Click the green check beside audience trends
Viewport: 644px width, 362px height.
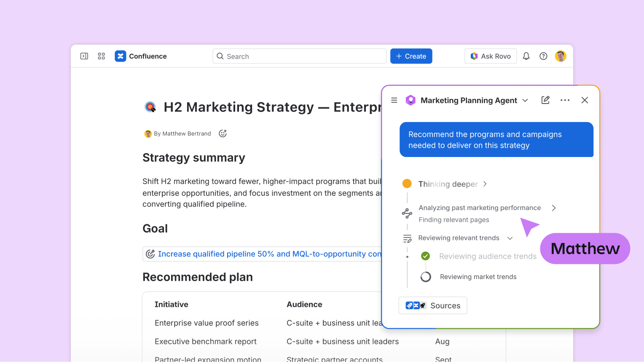click(426, 256)
